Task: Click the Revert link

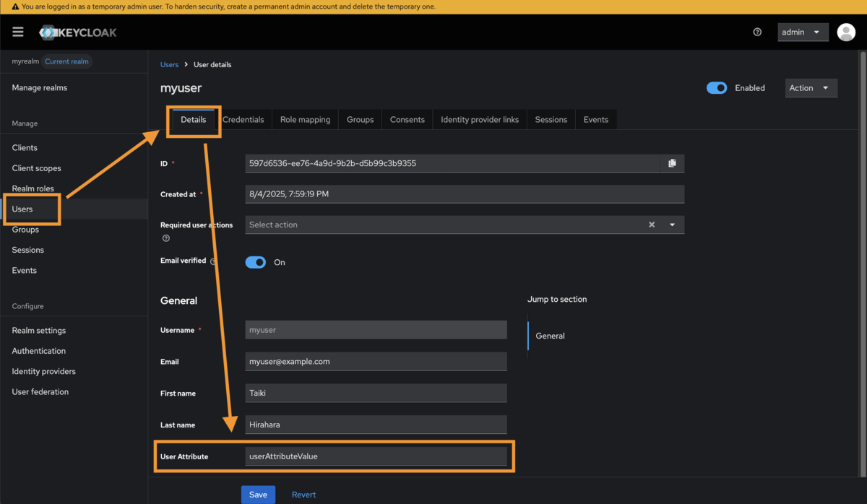Action: pyautogui.click(x=304, y=495)
